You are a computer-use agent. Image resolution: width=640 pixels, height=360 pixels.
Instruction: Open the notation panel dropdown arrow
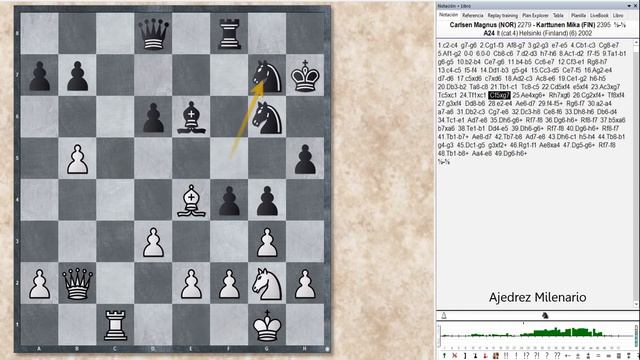pyautogui.click(x=629, y=6)
